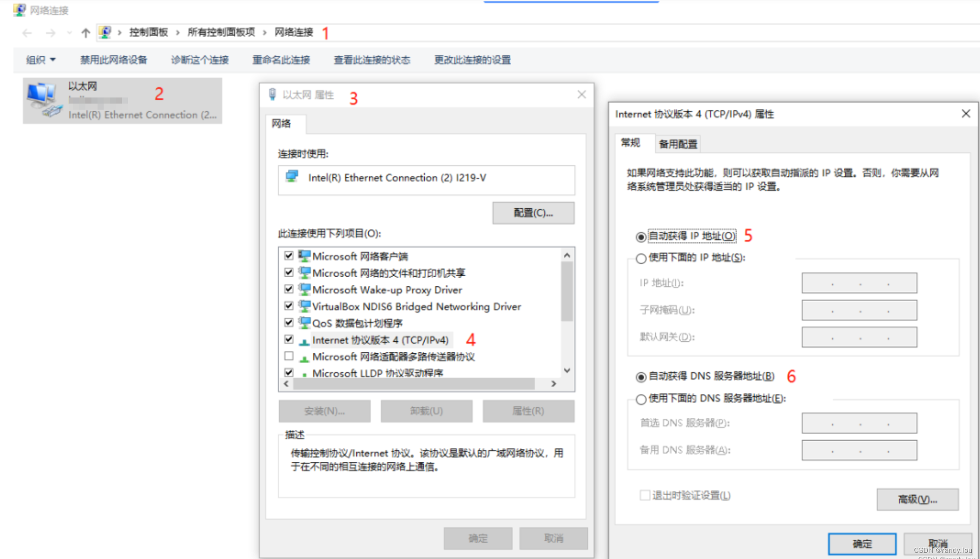Select 自动获得 IP 地址 radio button
Image resolution: width=980 pixels, height=559 pixels.
click(x=641, y=237)
